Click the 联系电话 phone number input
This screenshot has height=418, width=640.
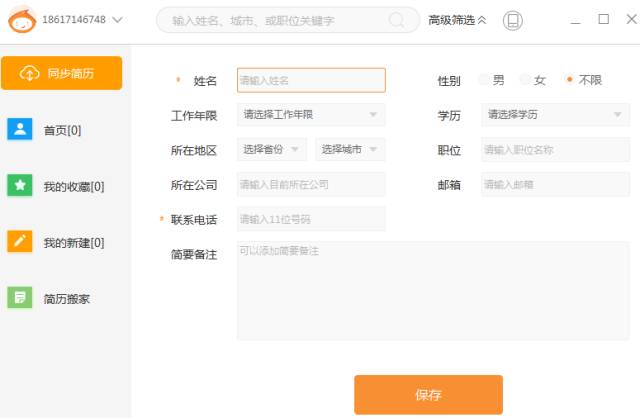click(311, 219)
